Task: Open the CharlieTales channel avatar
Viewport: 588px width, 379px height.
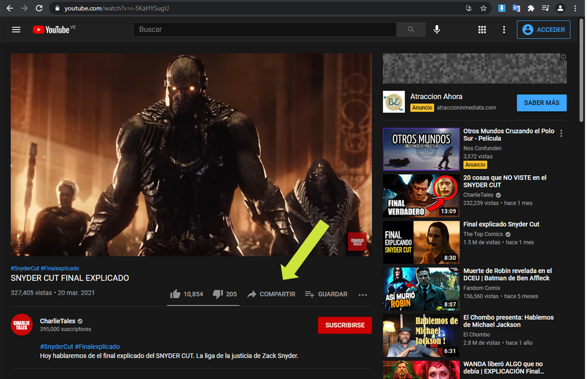Action: tap(22, 325)
